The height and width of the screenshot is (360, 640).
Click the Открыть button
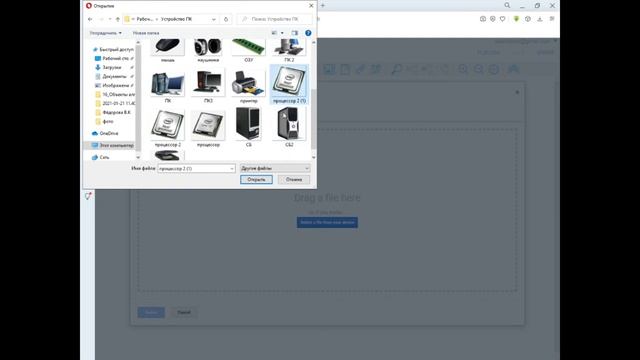[256, 180]
